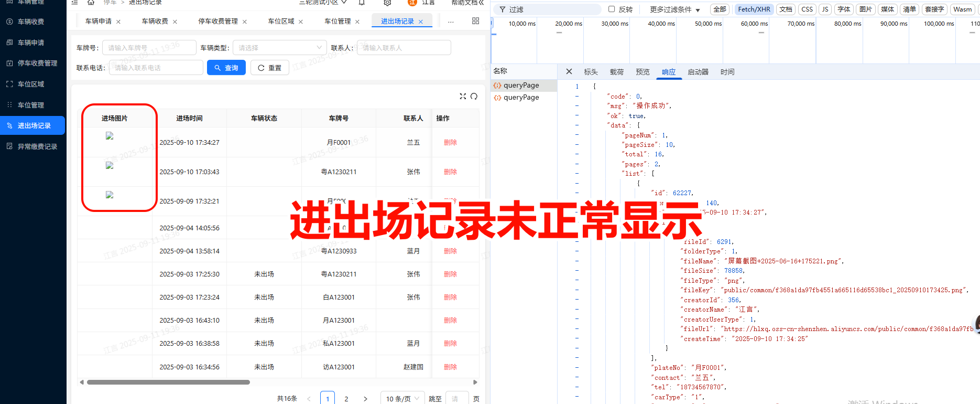This screenshot has height=404, width=980.
Task: Go to the previous page with the pagination arrow
Action: tap(309, 399)
